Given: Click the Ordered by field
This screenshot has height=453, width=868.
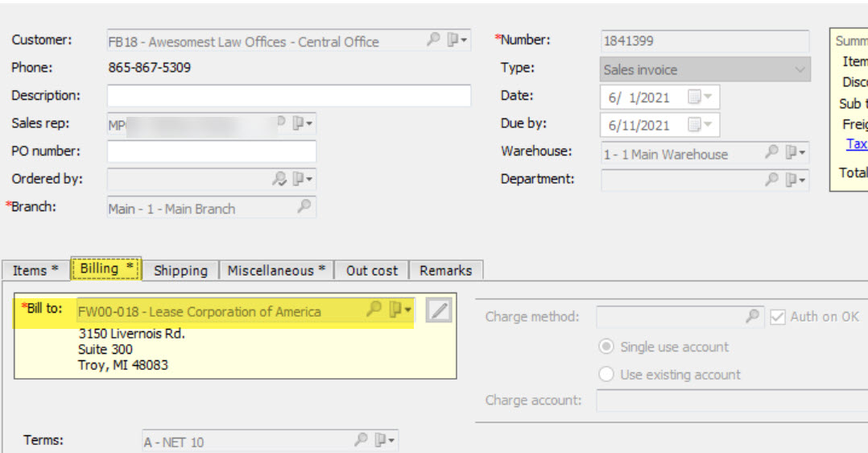Looking at the screenshot, I should tap(212, 179).
